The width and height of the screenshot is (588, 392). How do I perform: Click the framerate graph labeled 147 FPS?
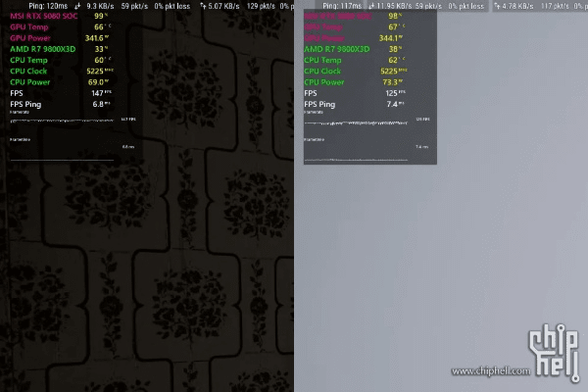click(x=62, y=122)
